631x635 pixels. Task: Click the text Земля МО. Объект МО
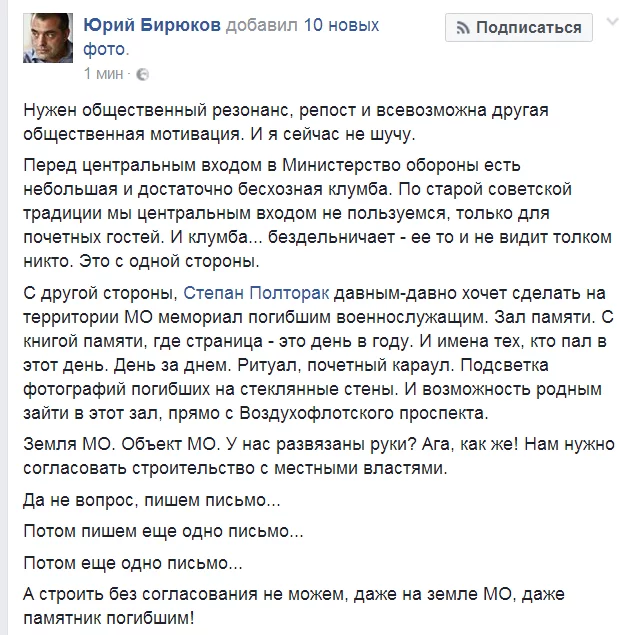point(122,444)
